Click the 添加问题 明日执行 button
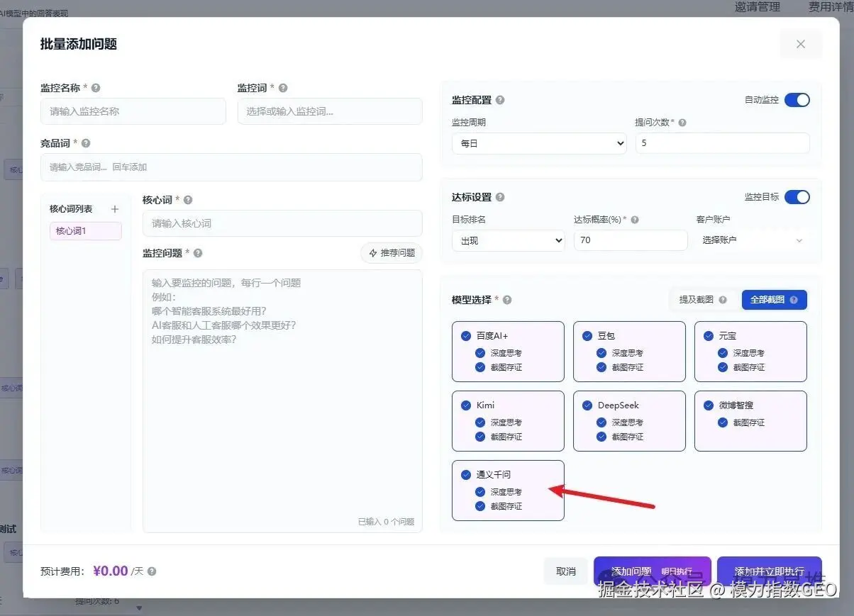The height and width of the screenshot is (616, 854). [x=653, y=571]
